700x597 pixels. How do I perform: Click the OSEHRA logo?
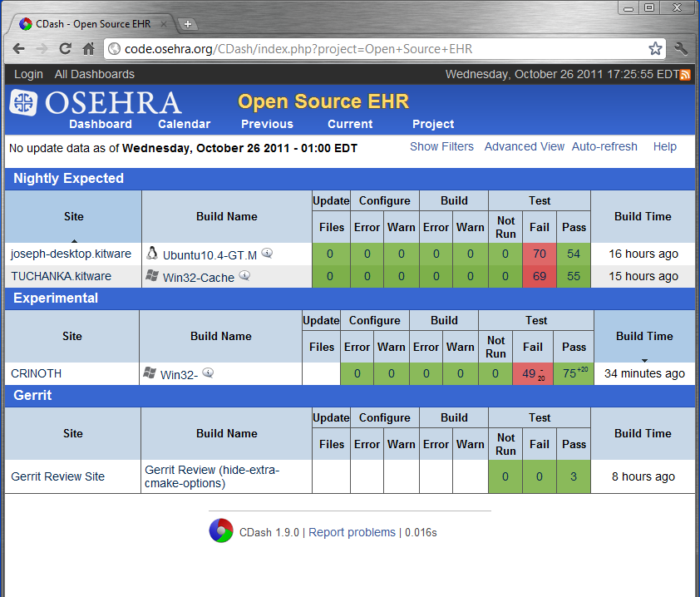(x=96, y=103)
